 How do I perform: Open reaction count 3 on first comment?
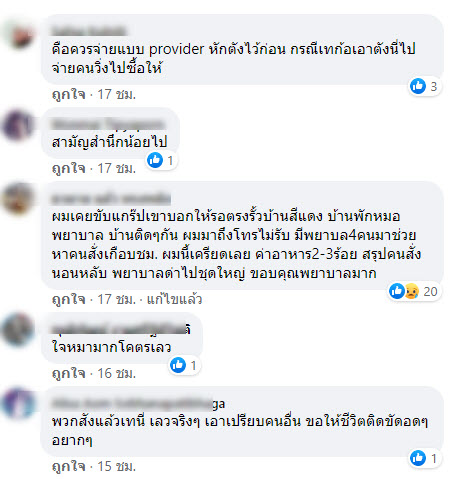click(x=433, y=87)
